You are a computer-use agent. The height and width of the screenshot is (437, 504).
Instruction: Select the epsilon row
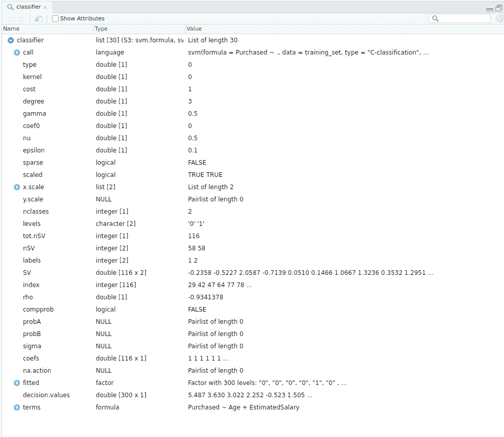tap(253, 150)
